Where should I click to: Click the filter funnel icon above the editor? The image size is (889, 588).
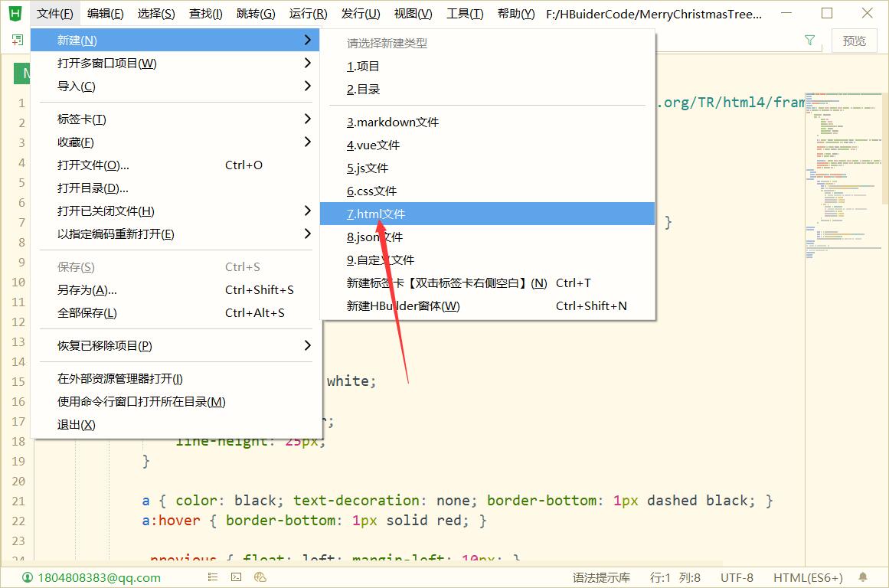click(x=809, y=40)
